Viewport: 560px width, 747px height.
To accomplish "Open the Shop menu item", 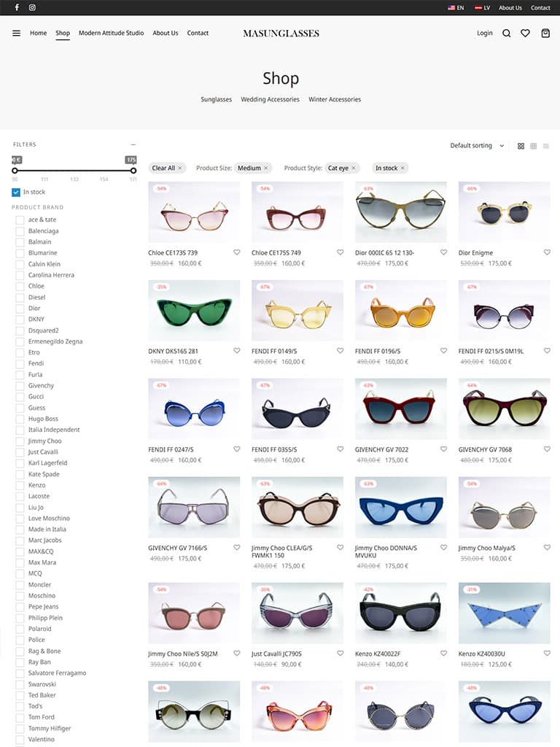I will click(x=63, y=33).
